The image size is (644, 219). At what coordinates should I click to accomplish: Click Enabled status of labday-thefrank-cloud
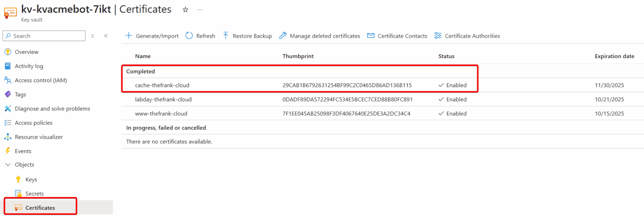point(452,99)
